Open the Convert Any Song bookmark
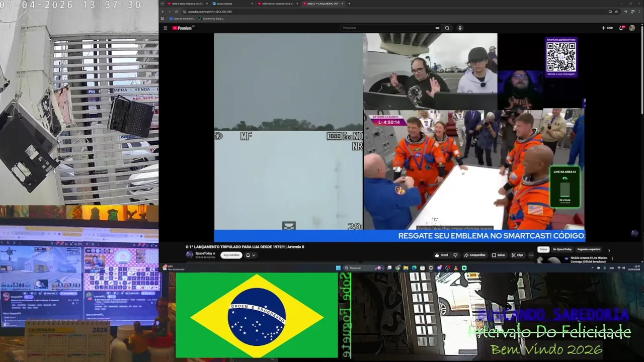This screenshot has width=644, height=362. click(212, 19)
